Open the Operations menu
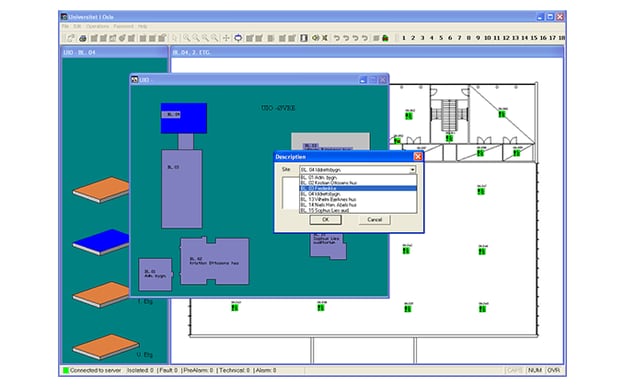 [98, 26]
